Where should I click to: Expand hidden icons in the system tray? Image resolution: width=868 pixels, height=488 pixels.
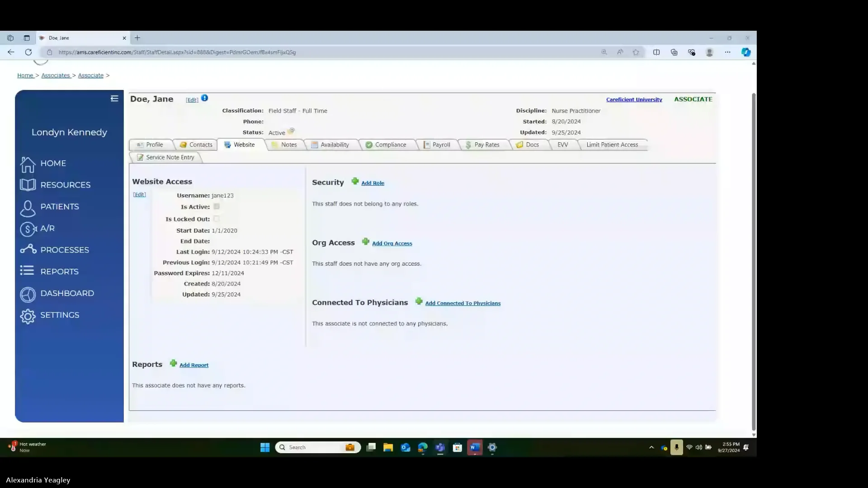651,447
